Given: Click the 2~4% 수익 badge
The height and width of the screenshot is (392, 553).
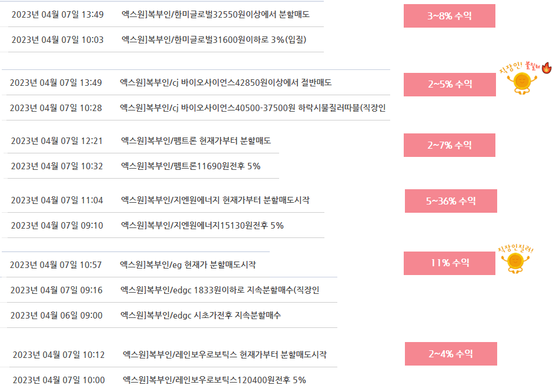Looking at the screenshot, I should pos(451,354).
